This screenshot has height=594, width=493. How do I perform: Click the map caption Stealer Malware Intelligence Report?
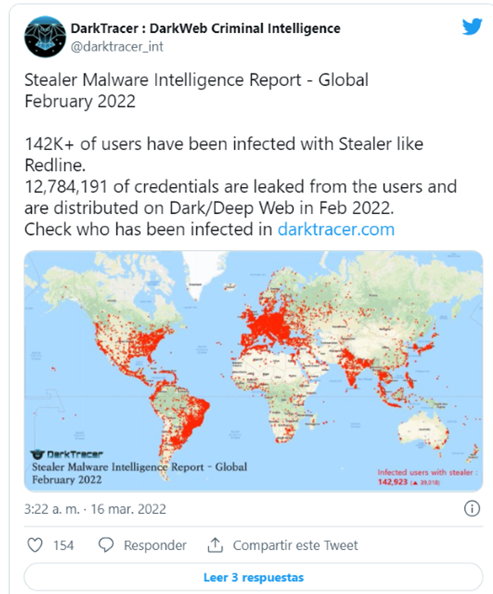(x=139, y=467)
